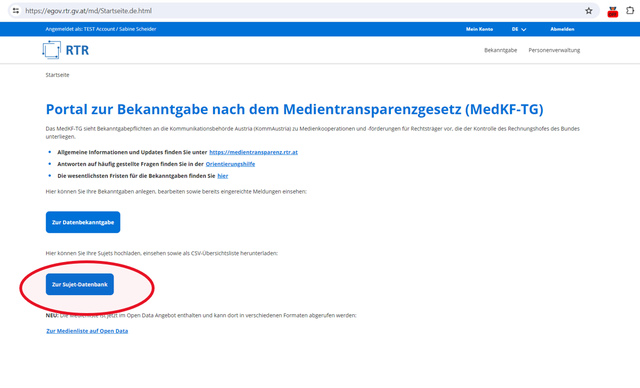Click the 'Antworten auf häufig gestellte Fragen' text
640x388 pixels.
tap(130, 164)
